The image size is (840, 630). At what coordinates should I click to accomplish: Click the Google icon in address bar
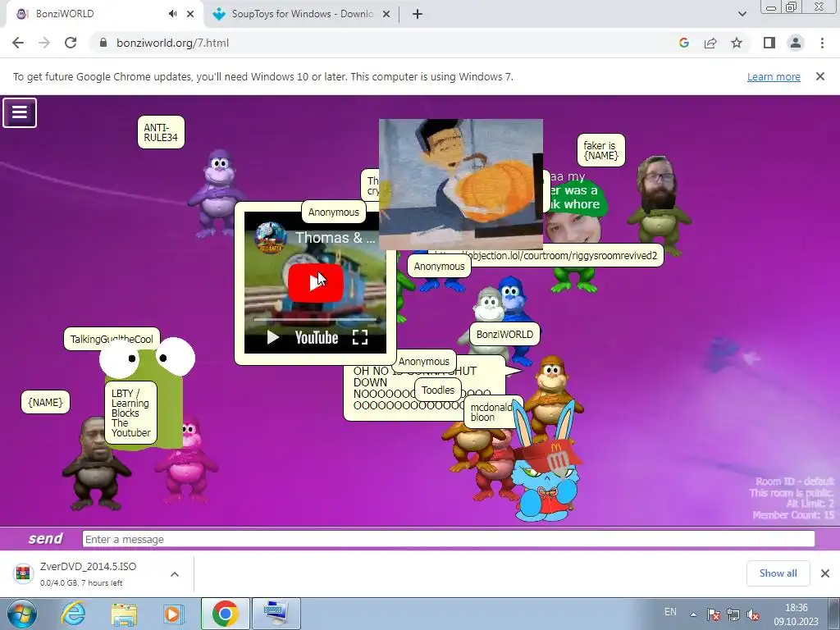point(683,43)
